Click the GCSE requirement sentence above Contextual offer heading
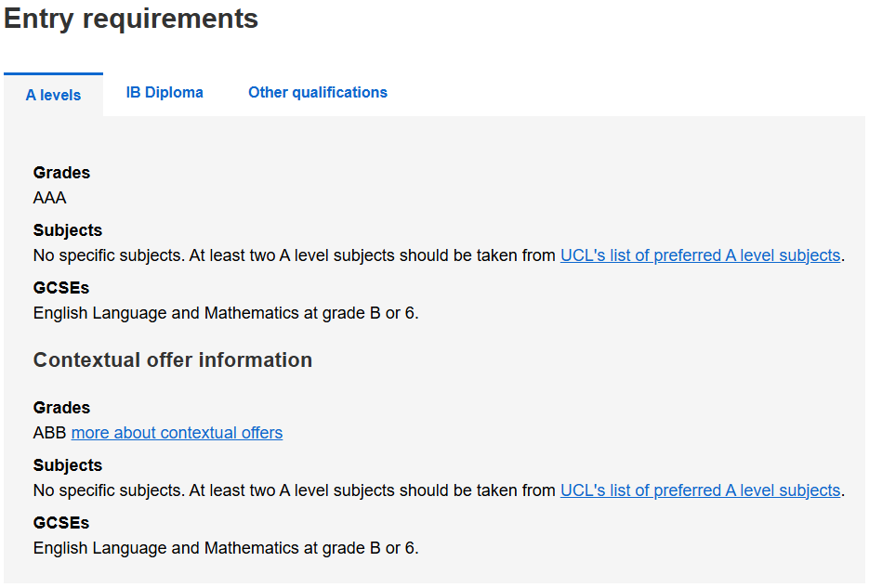The width and height of the screenshot is (869, 588). [226, 313]
